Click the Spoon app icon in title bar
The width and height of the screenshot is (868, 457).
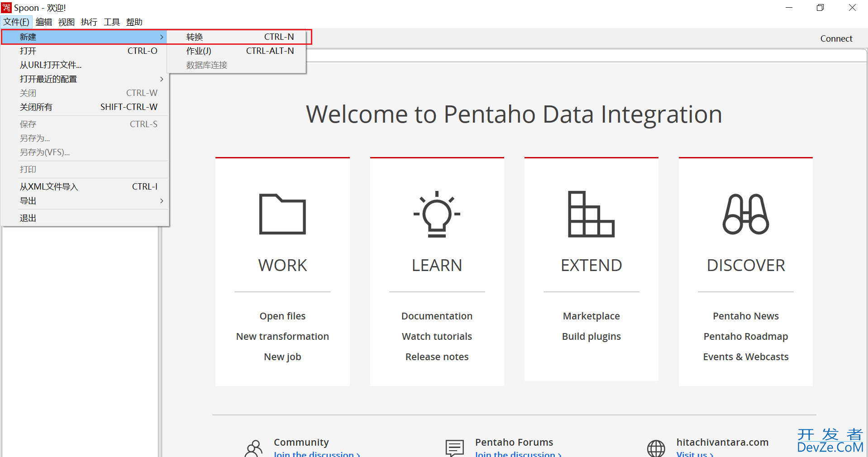pyautogui.click(x=6, y=8)
